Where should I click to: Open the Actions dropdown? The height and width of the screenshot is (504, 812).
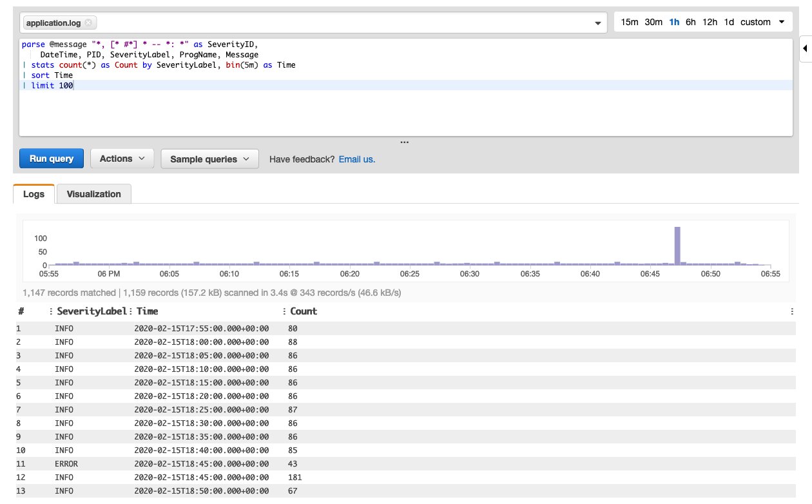click(x=122, y=159)
